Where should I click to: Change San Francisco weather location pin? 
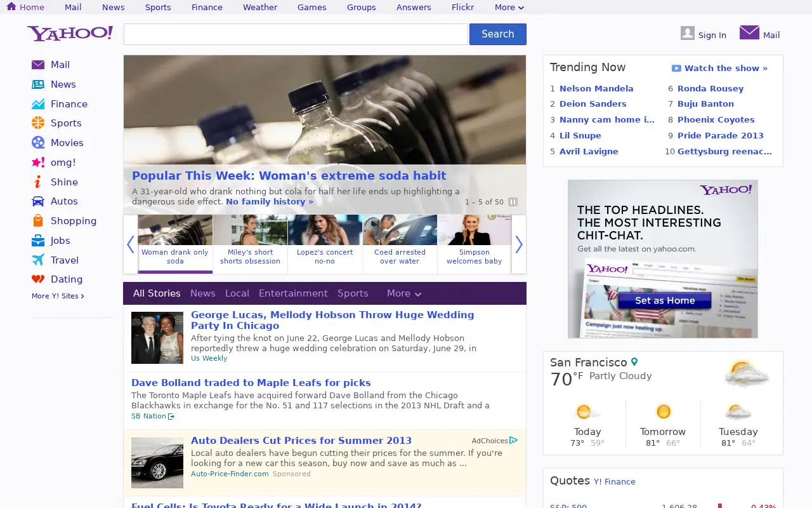click(x=634, y=362)
